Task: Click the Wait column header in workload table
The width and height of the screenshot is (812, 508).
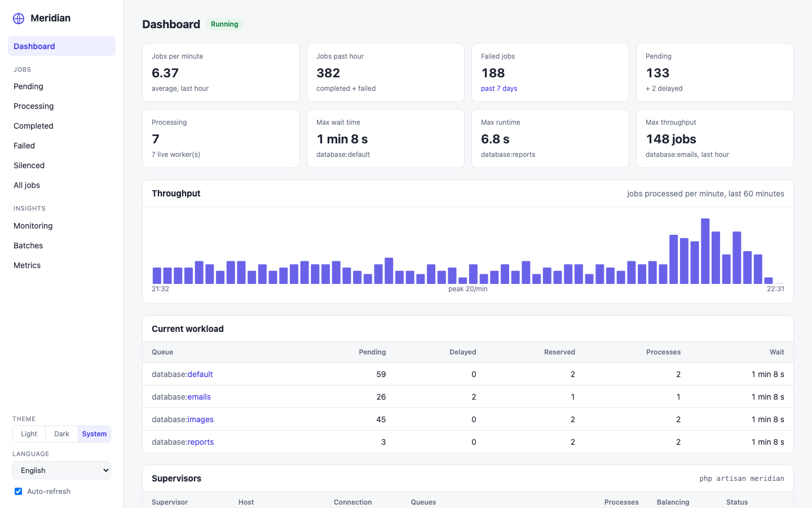Action: coord(777,352)
